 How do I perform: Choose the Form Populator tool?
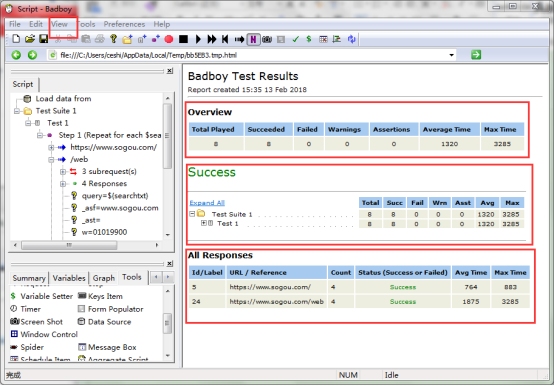[111, 309]
